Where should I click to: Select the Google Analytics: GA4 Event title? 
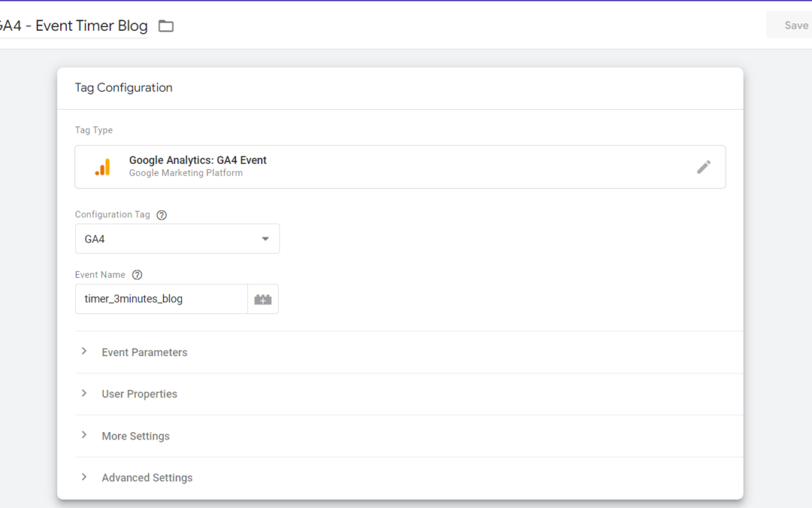click(198, 160)
